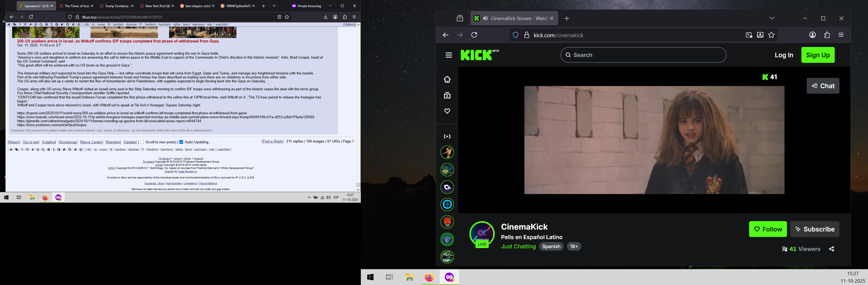Viewport: 868px width, 285px height.
Task: Click Kick home icon in sidebar
Action: coord(447,79)
